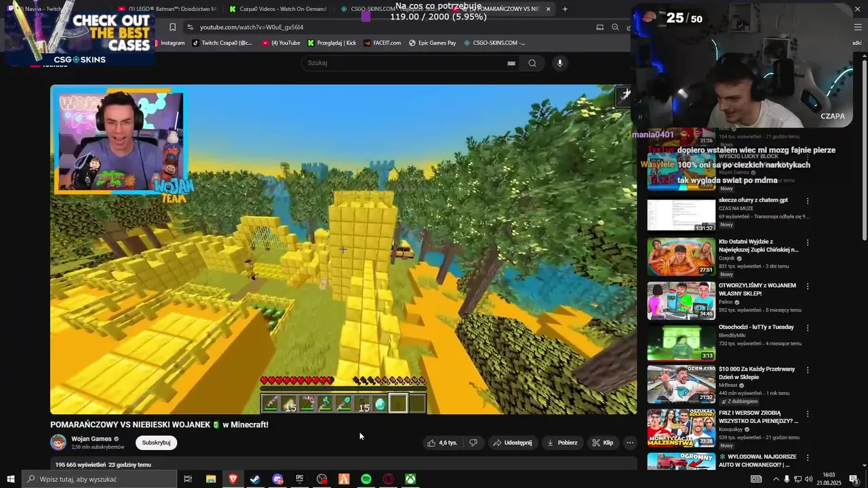The image size is (868, 488).
Task: Open Opera GX from the taskbar
Action: (x=389, y=479)
